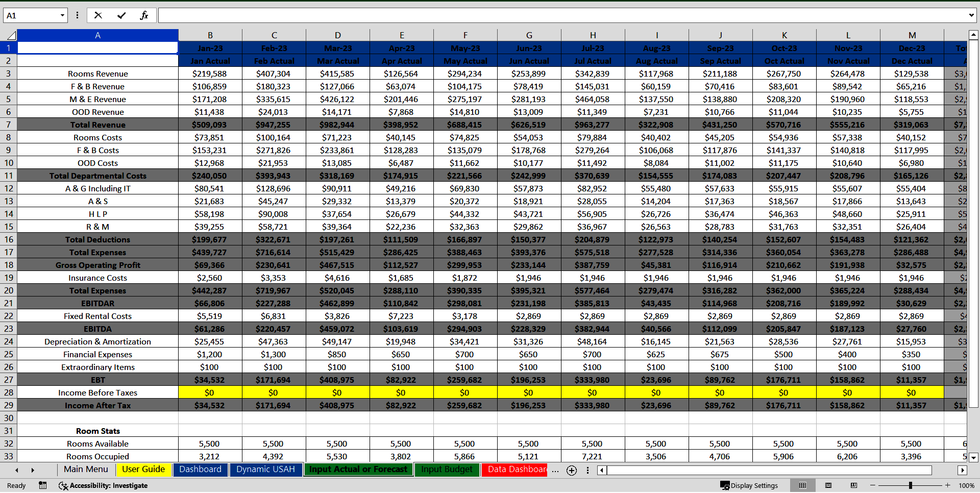Select row 7 header
Viewport: 980px width, 493px height.
9,125
